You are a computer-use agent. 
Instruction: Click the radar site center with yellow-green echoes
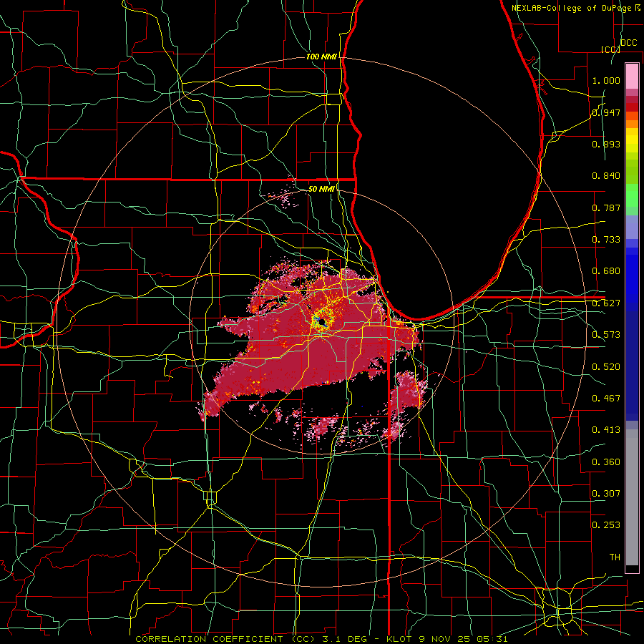[x=321, y=321]
